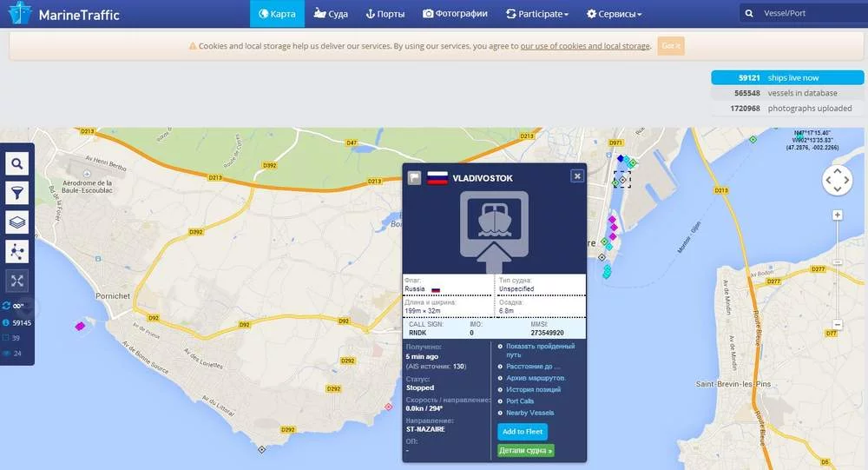Click the red marker on the southern coast

pyautogui.click(x=389, y=407)
